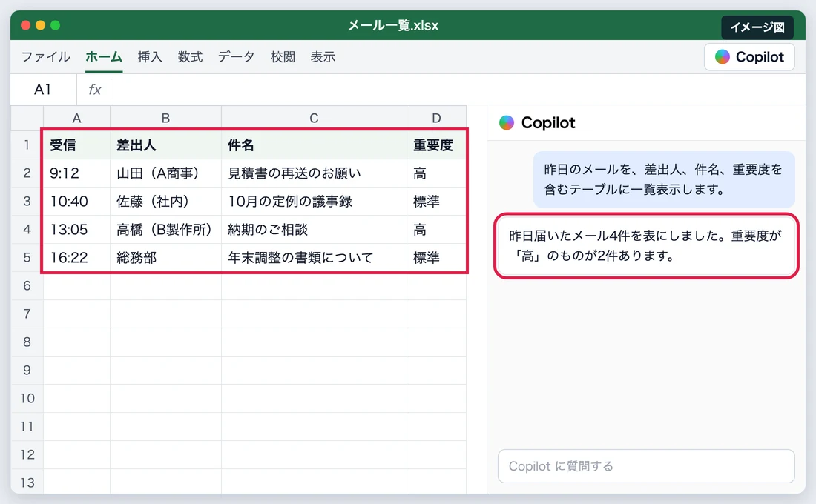Click the 受信 header cell

pyautogui.click(x=76, y=145)
